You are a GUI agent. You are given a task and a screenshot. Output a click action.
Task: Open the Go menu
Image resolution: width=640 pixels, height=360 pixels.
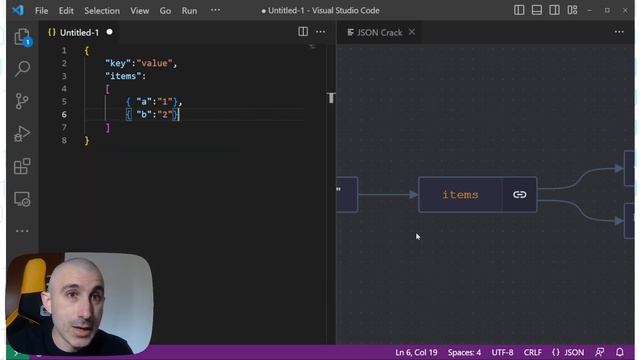point(165,11)
